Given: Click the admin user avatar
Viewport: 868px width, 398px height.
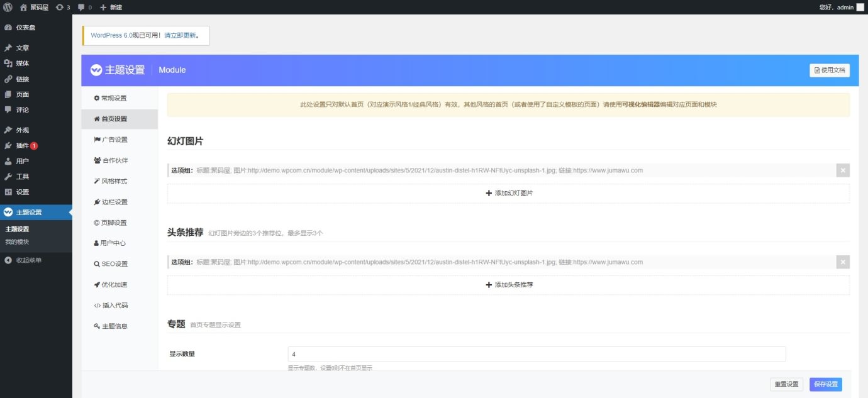Looking at the screenshot, I should [x=860, y=7].
